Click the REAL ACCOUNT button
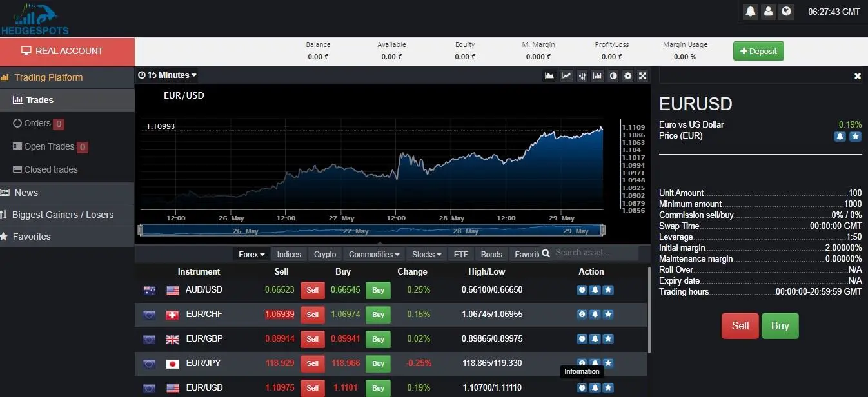Viewport: 868px width, 397px height. (67, 52)
